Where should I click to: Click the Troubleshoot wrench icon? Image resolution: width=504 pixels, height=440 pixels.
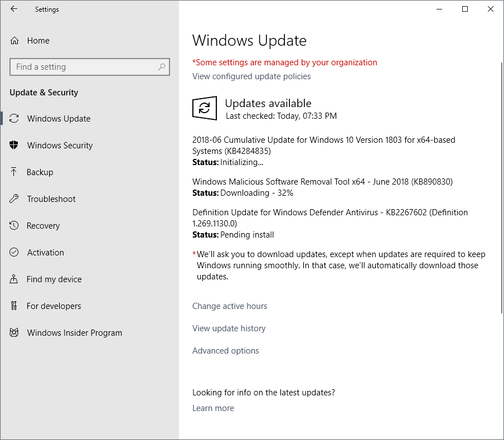(14, 199)
